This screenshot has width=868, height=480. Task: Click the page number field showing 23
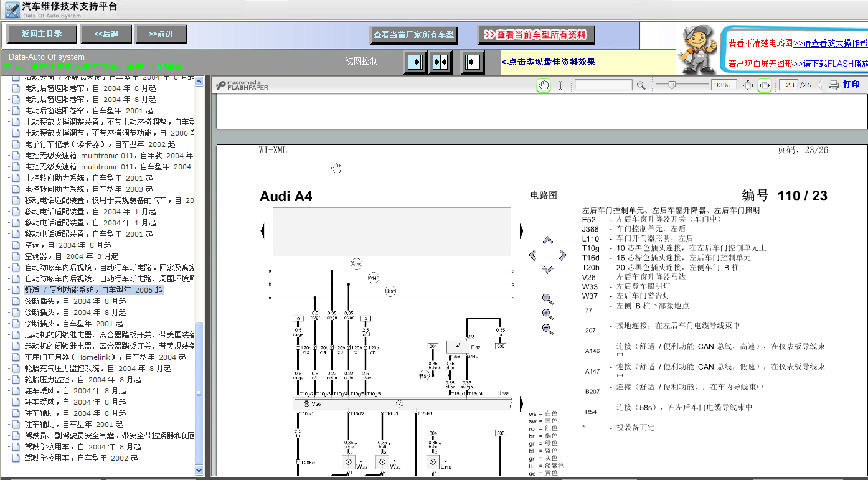788,85
